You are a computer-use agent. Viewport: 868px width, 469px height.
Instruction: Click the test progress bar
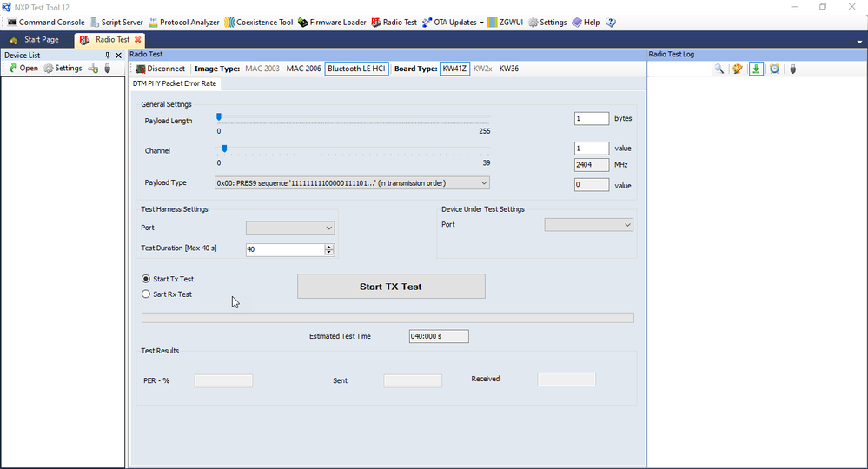tap(388, 318)
